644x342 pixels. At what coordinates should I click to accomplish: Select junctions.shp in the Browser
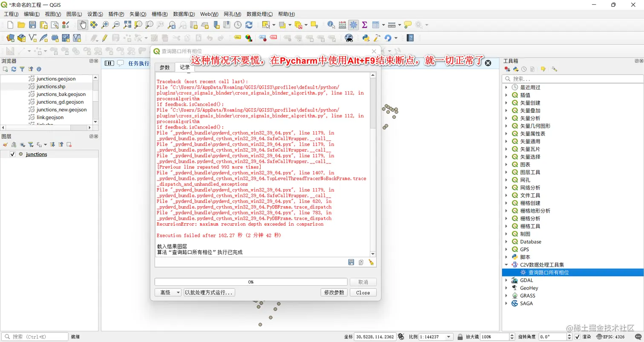click(x=51, y=86)
